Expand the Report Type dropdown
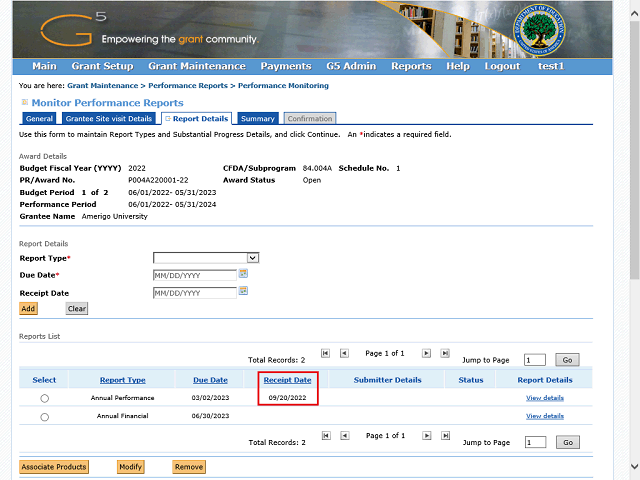The image size is (640, 480). coord(252,258)
